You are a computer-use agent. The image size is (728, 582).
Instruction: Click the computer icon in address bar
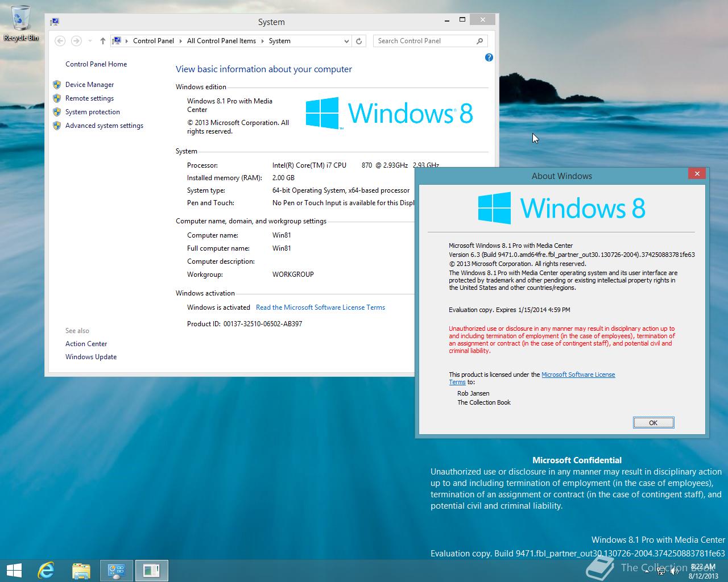coord(117,40)
